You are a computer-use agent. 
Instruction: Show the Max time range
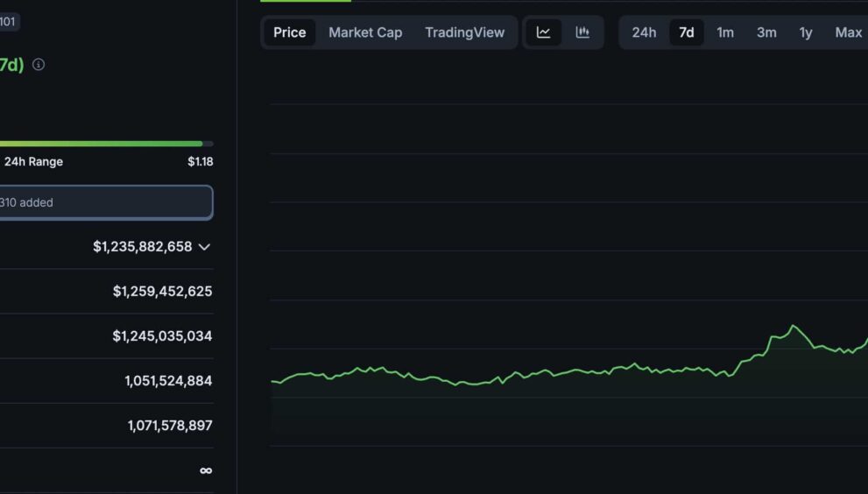[x=848, y=32]
